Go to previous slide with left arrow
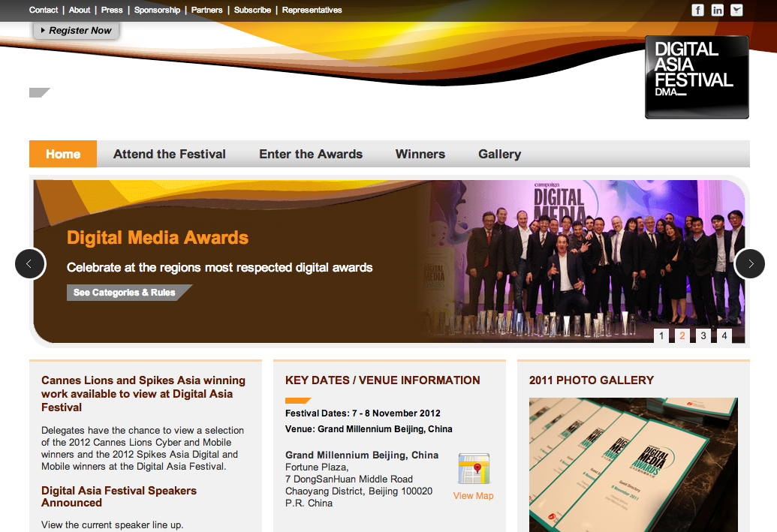The width and height of the screenshot is (777, 532). tap(30, 263)
